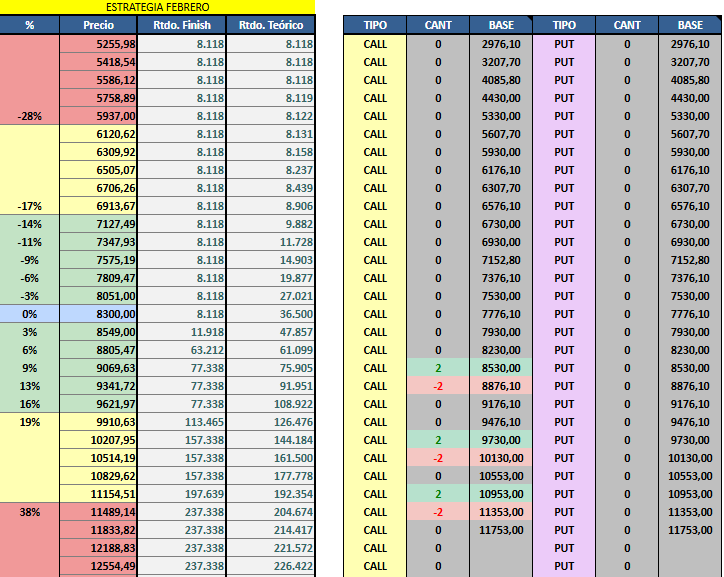Select the price cell 9069,63
The image size is (724, 577).
coord(98,368)
